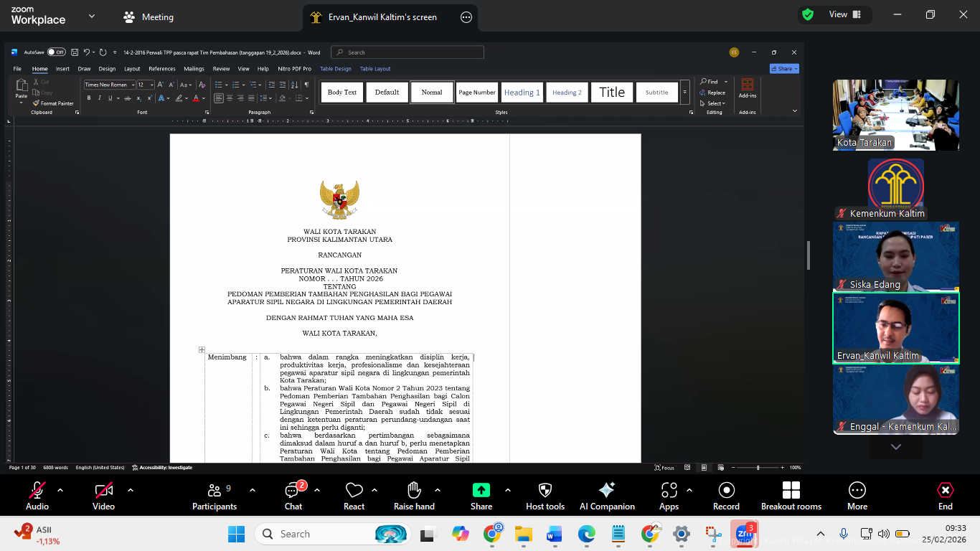Expand the font color dropdown arrow
This screenshot has width=980, height=551.
click(x=204, y=98)
